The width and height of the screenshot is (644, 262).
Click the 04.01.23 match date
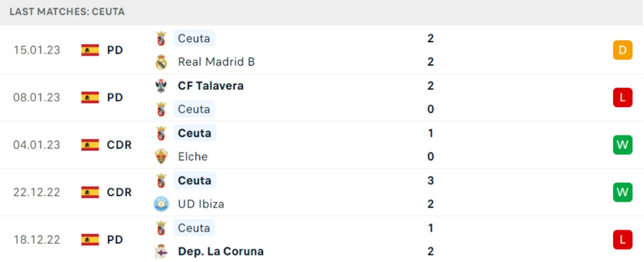click(37, 145)
